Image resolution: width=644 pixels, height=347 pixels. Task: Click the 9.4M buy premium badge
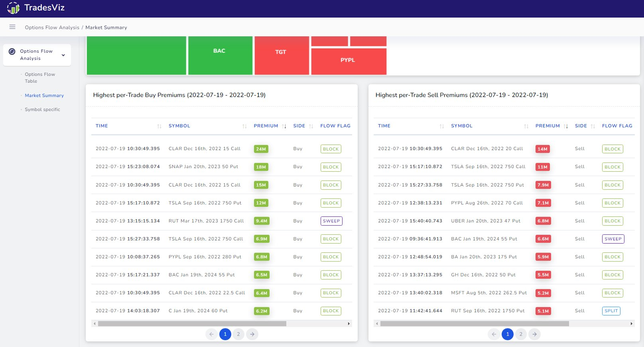click(x=262, y=221)
